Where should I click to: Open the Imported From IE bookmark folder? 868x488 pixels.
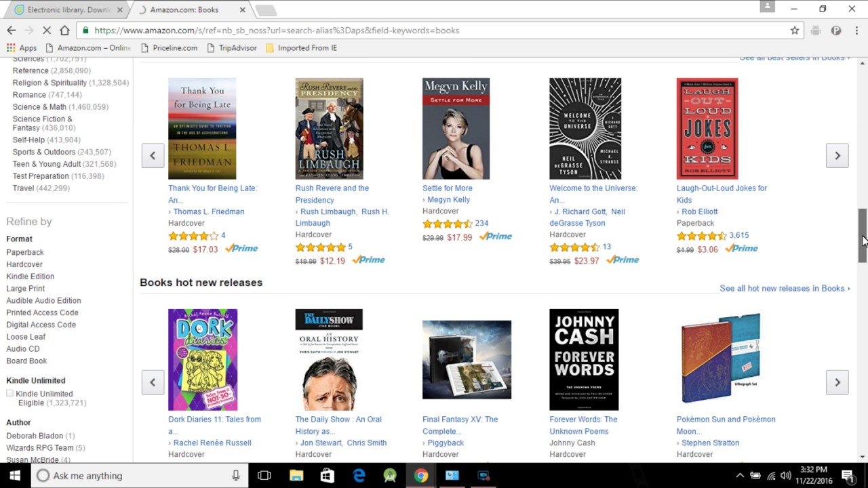click(301, 48)
